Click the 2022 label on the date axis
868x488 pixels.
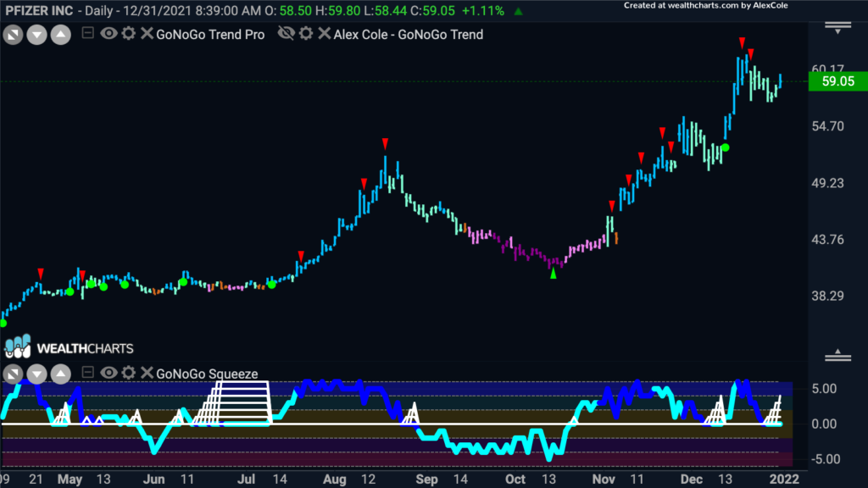(x=784, y=480)
